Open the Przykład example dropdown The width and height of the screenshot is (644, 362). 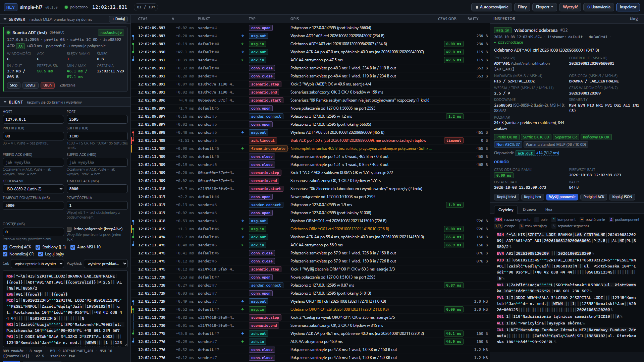pos(106,264)
